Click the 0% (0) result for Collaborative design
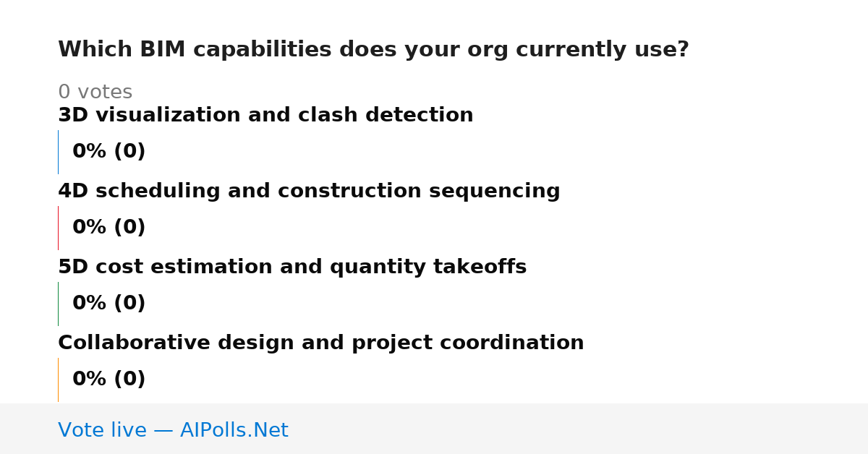The height and width of the screenshot is (454, 868). 109,380
